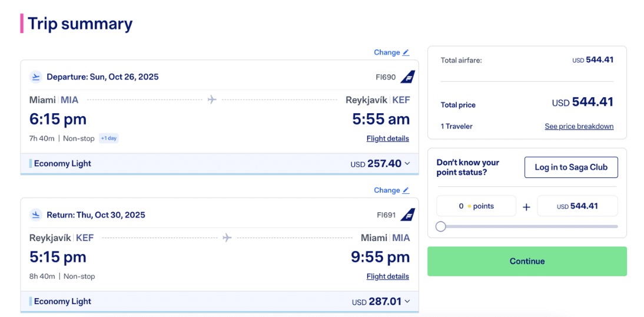Click the airplane icon between Miami and Reykjavík

point(213,100)
